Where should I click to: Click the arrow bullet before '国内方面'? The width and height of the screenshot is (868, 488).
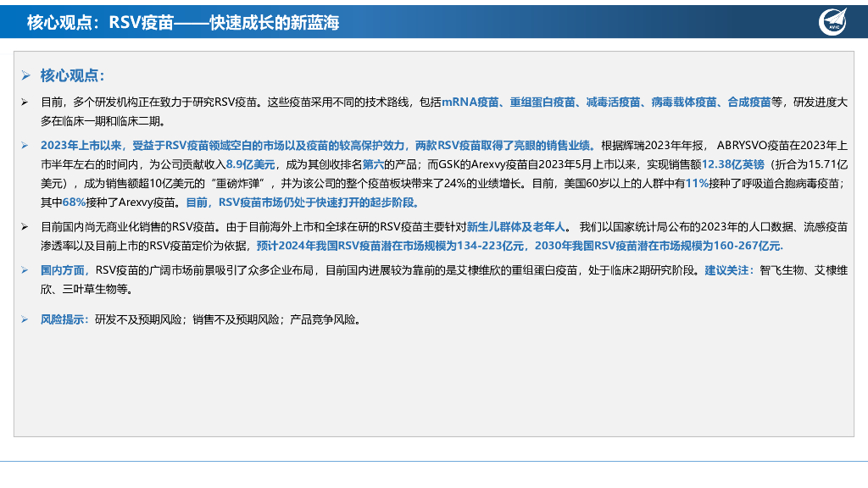pyautogui.click(x=25, y=270)
